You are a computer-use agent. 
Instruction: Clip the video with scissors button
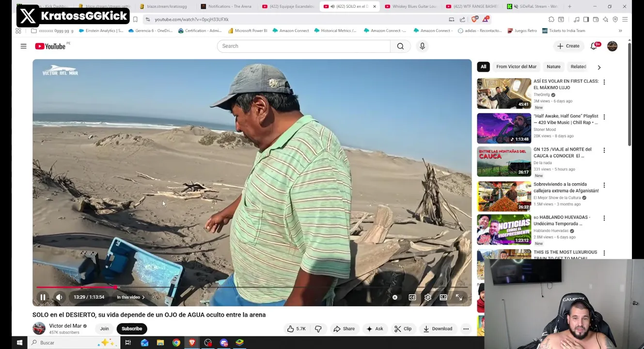[403, 329]
